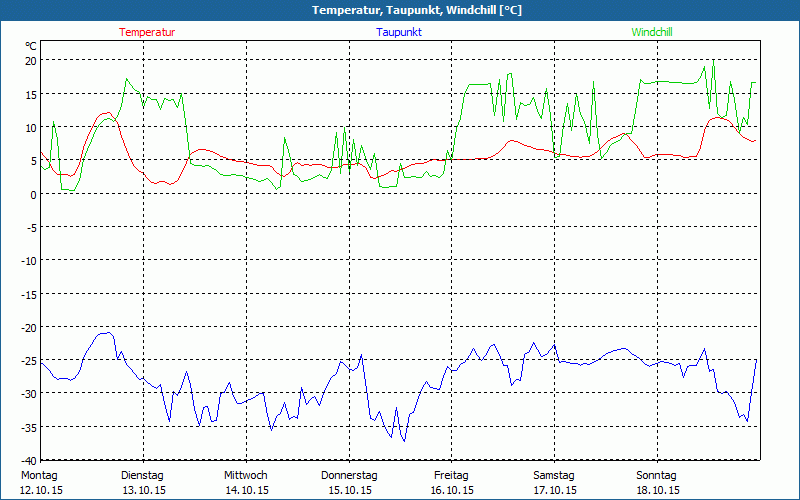Click the '20' value on the y-axis

pyautogui.click(x=31, y=61)
